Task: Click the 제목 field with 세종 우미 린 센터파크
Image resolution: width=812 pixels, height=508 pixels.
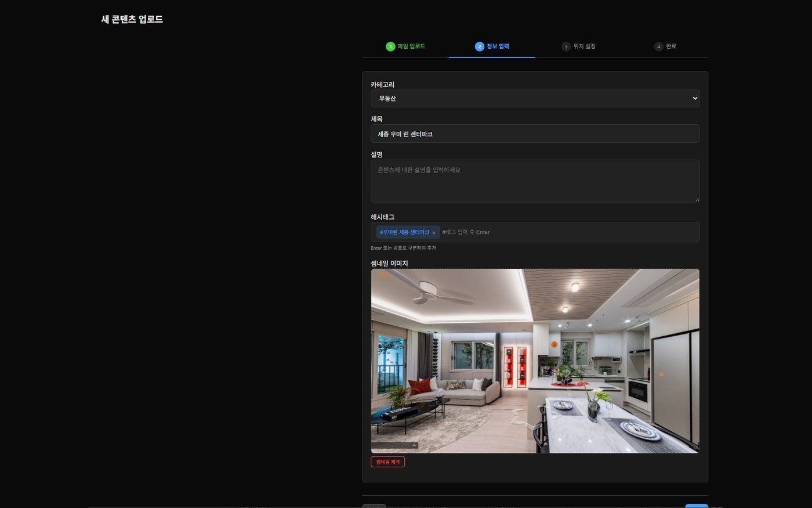Action: [535, 134]
